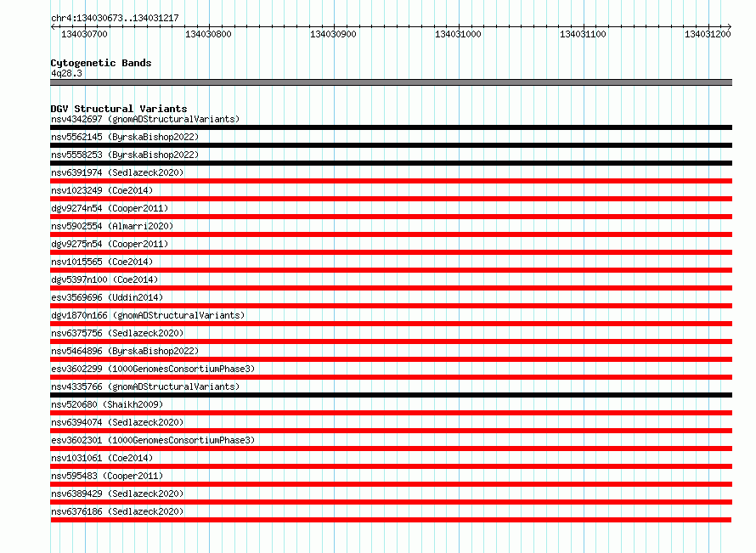Click the red bar under dgv9274n54
Viewport: 756px width, 553px height.
click(391, 217)
